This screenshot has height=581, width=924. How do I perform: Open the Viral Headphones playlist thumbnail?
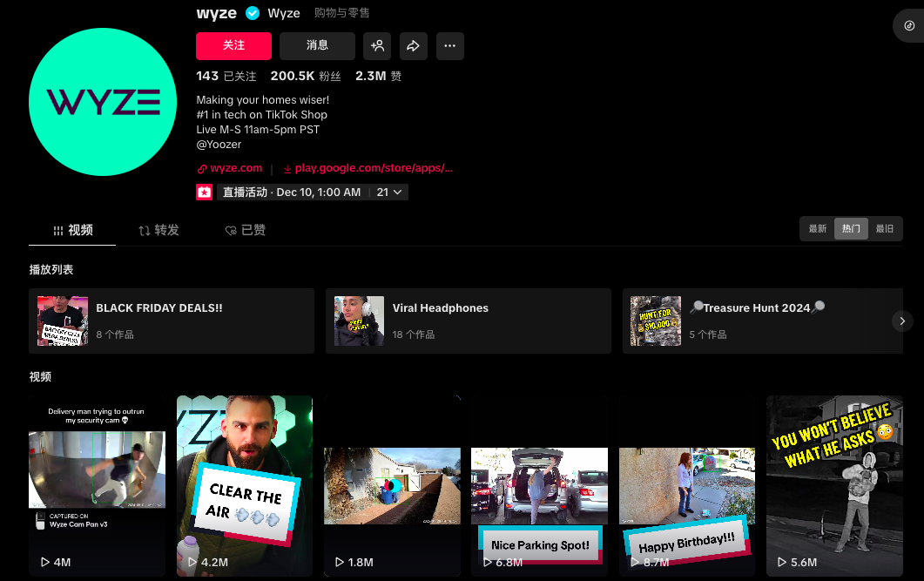coord(359,321)
